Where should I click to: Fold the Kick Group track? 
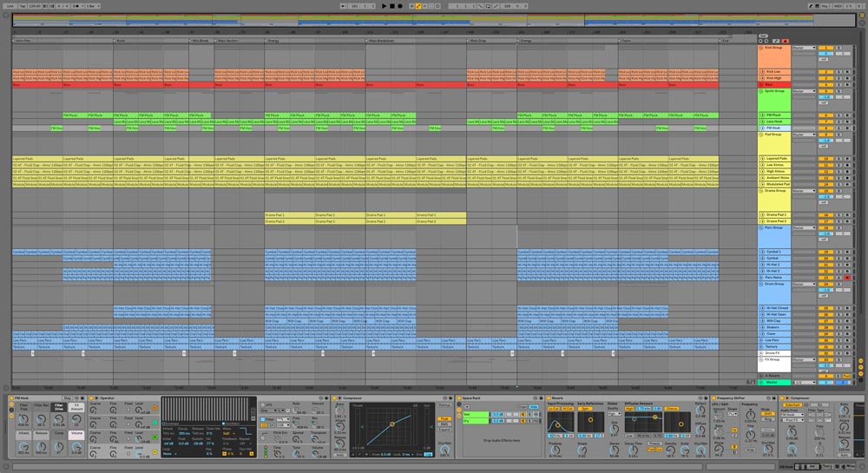(x=761, y=49)
